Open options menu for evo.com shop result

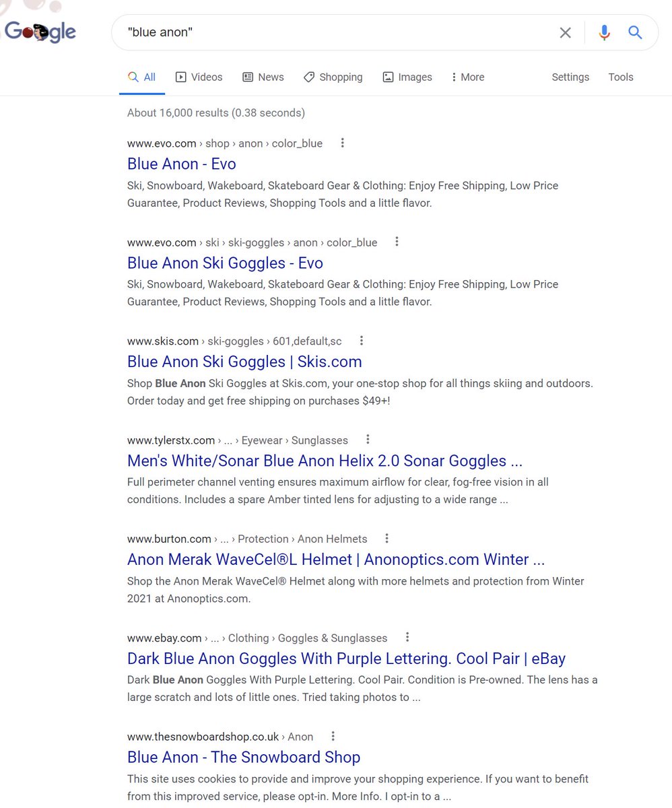coord(342,143)
